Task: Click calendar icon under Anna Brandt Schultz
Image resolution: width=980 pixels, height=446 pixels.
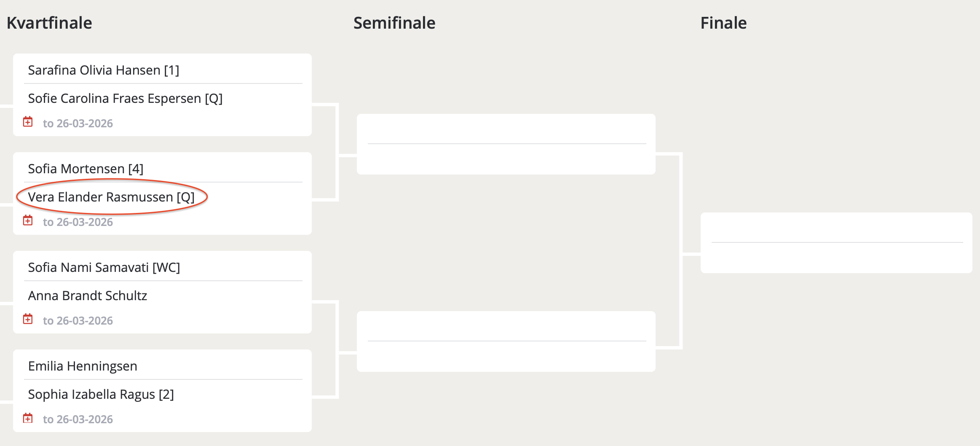Action: pyautogui.click(x=28, y=319)
